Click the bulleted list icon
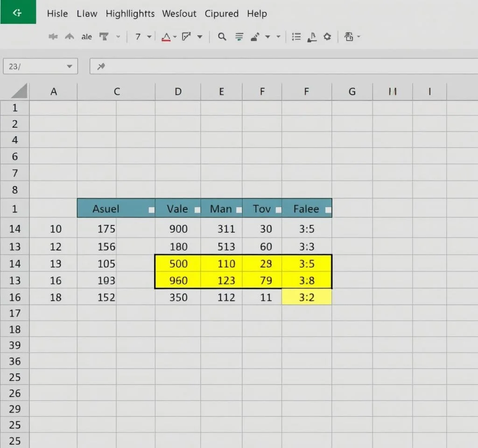 pyautogui.click(x=296, y=37)
